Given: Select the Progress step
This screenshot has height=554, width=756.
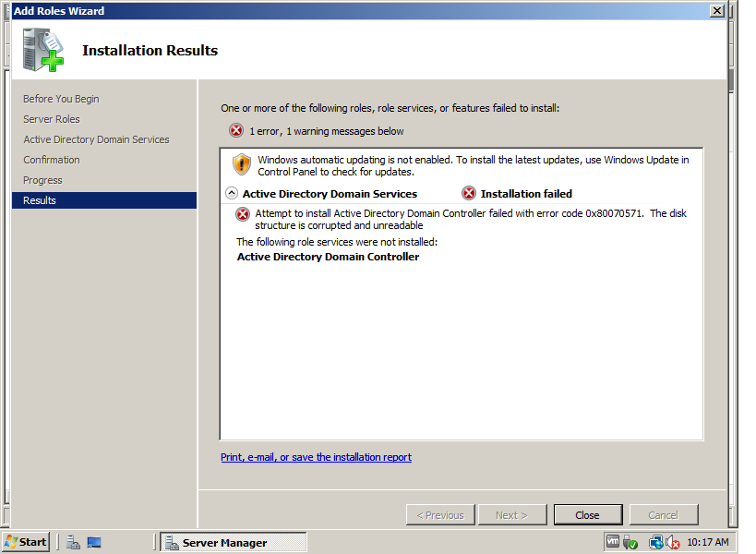Looking at the screenshot, I should click(42, 180).
